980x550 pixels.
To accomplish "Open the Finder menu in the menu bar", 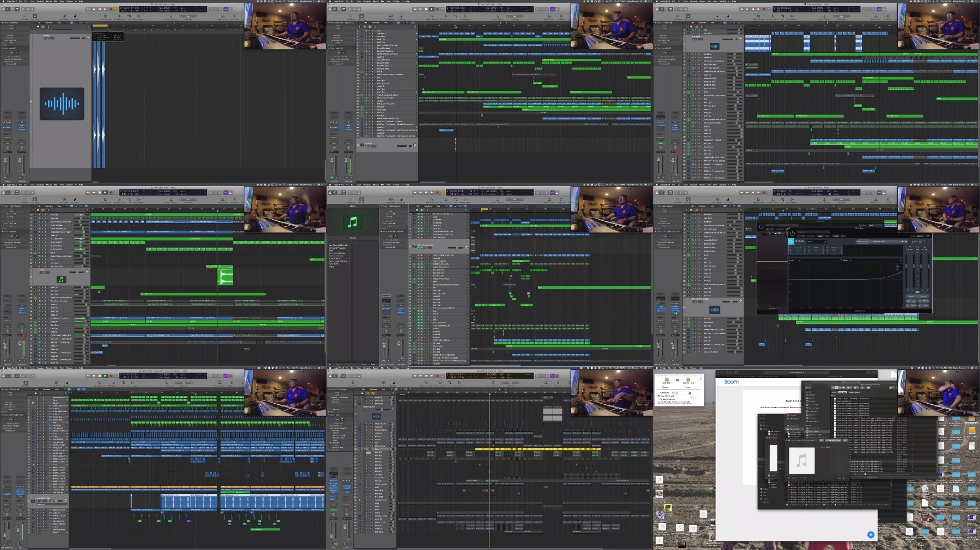I will (x=663, y=368).
